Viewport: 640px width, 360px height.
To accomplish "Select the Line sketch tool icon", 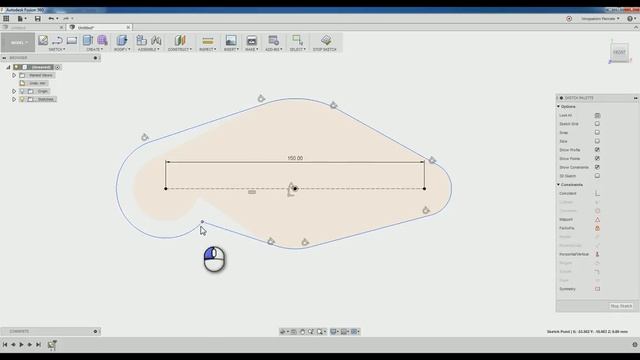I will (x=57, y=40).
